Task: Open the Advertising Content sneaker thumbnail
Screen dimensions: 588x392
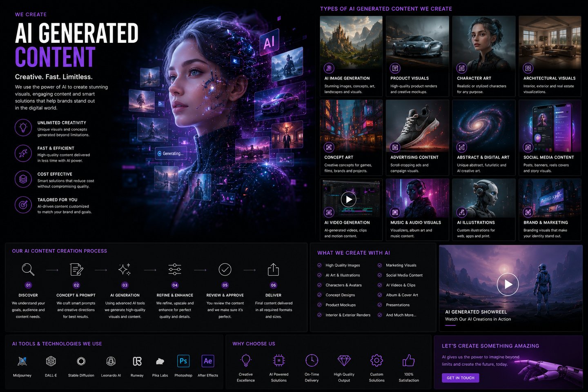Action: click(417, 127)
